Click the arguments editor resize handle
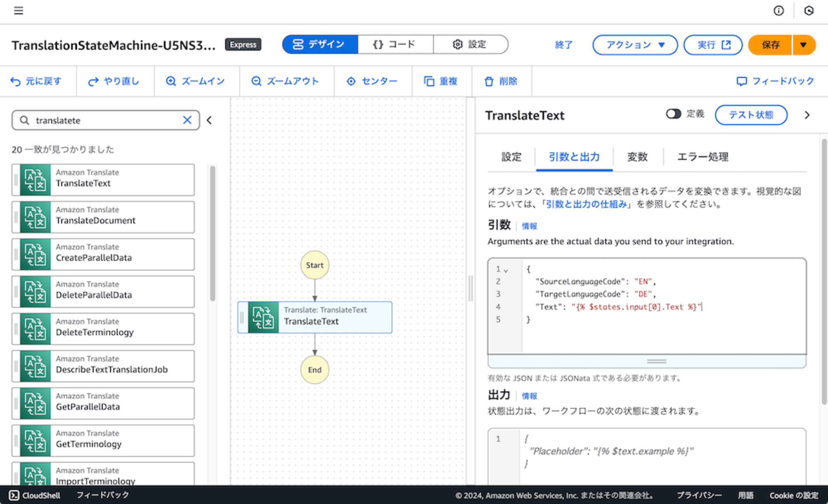The image size is (828, 504). click(x=657, y=361)
